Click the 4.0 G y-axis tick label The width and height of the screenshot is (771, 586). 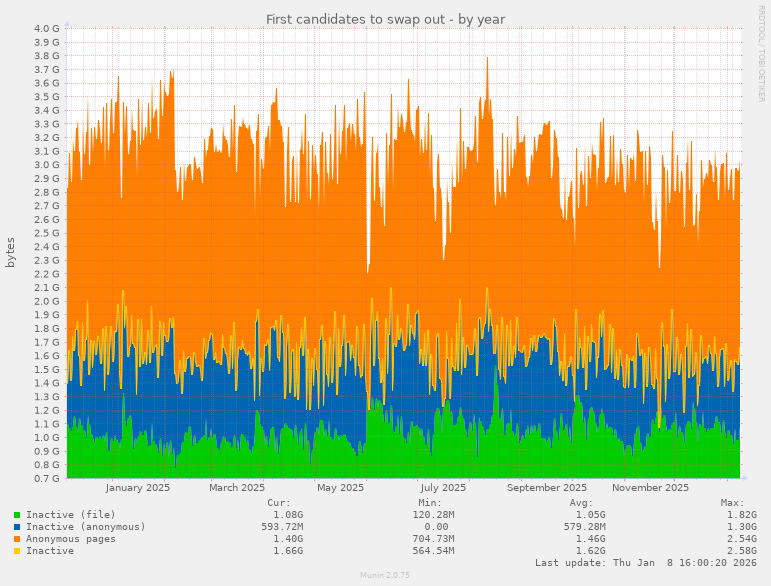47,29
